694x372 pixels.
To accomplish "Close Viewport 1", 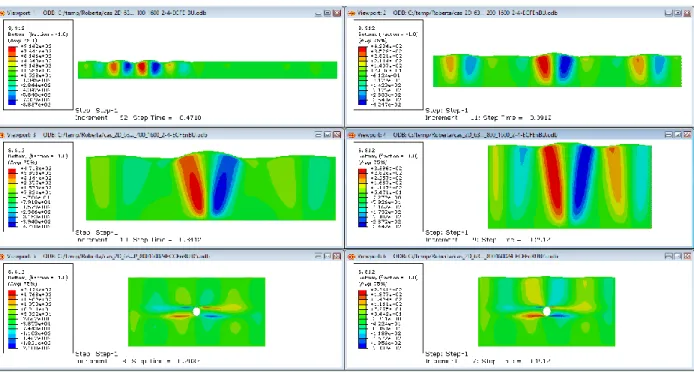I will (x=337, y=13).
